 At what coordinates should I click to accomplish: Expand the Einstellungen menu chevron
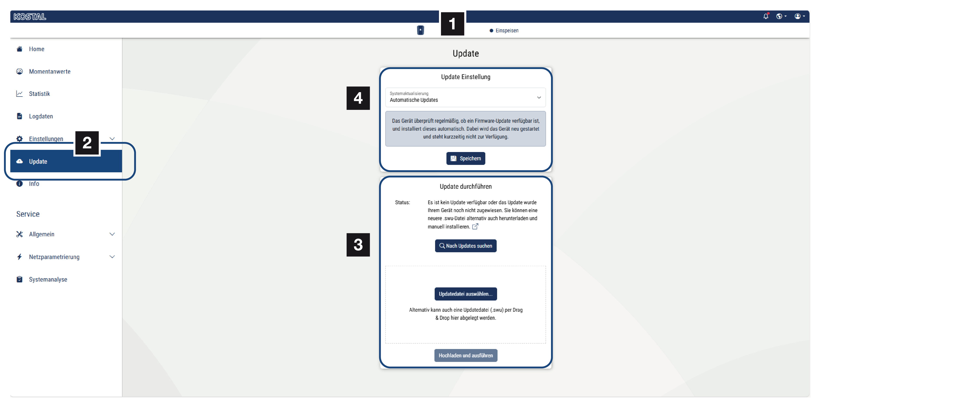[112, 139]
